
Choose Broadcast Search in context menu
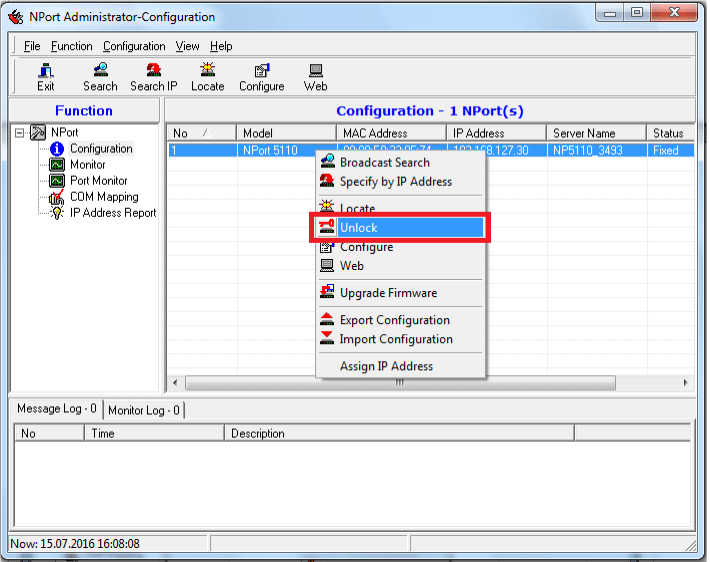(x=384, y=162)
